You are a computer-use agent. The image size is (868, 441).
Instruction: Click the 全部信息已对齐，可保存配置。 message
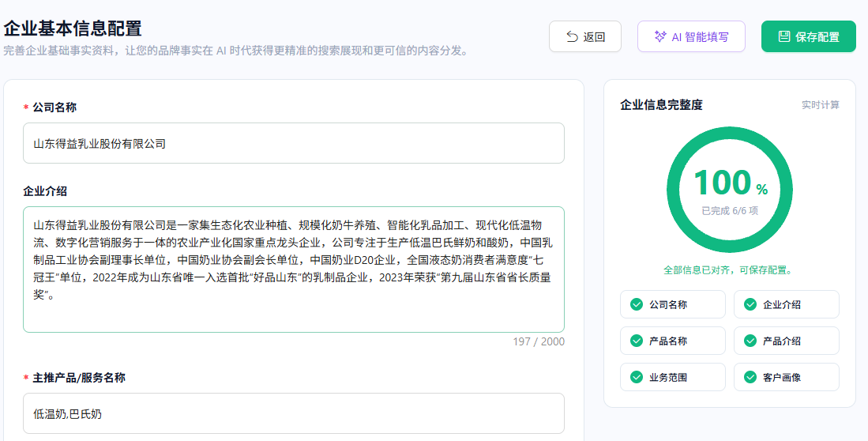click(x=730, y=270)
